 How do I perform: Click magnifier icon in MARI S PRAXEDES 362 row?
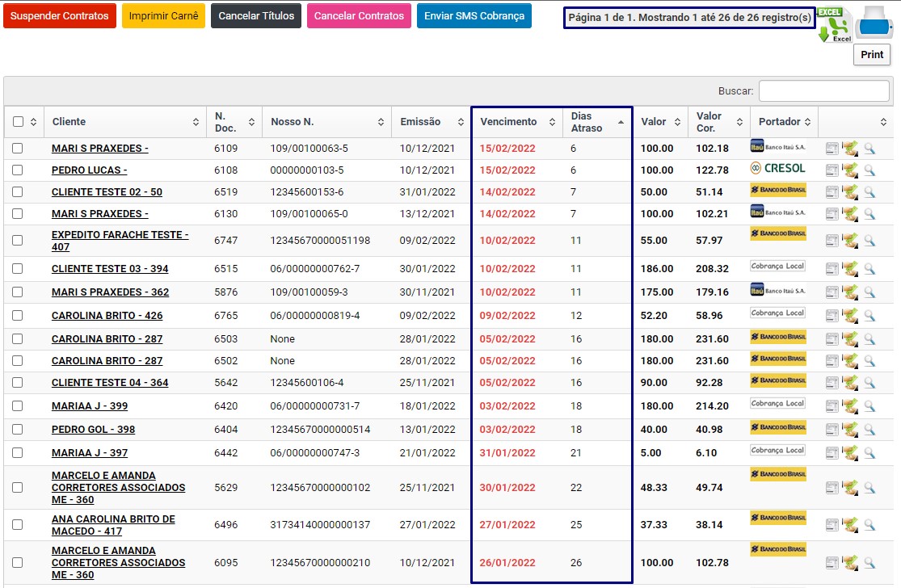(869, 292)
